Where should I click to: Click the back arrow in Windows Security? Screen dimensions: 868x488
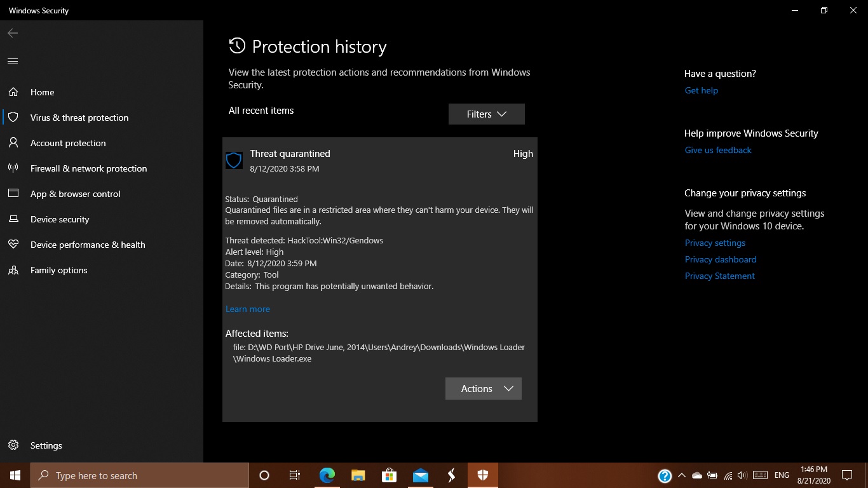(13, 33)
